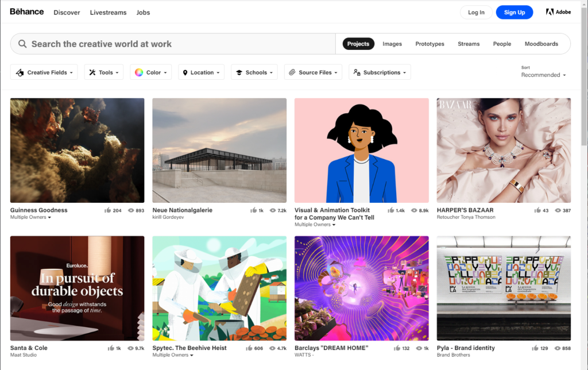
Task: Click the like icon on Santa & Cole
Action: 111,348
